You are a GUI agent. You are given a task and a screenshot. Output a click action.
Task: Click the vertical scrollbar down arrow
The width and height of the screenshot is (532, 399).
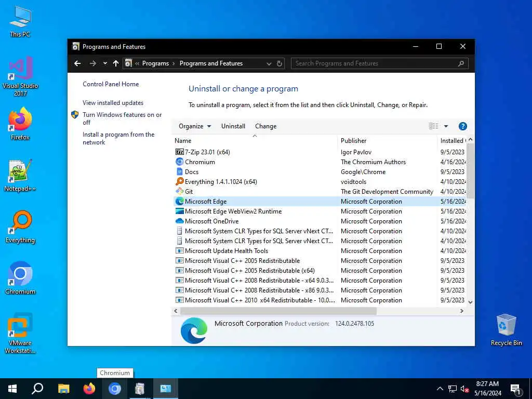point(470,302)
